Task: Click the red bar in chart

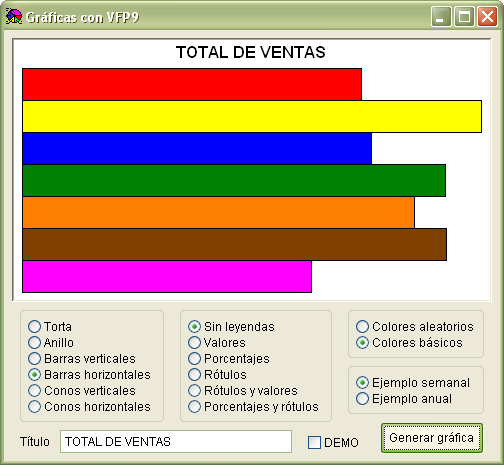Action: tap(192, 84)
